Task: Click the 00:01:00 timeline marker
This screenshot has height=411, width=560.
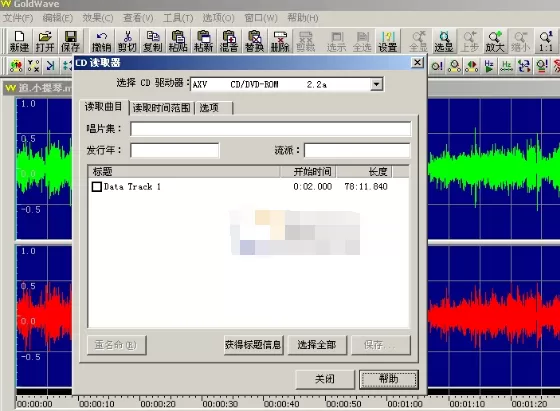Action: (x=405, y=404)
